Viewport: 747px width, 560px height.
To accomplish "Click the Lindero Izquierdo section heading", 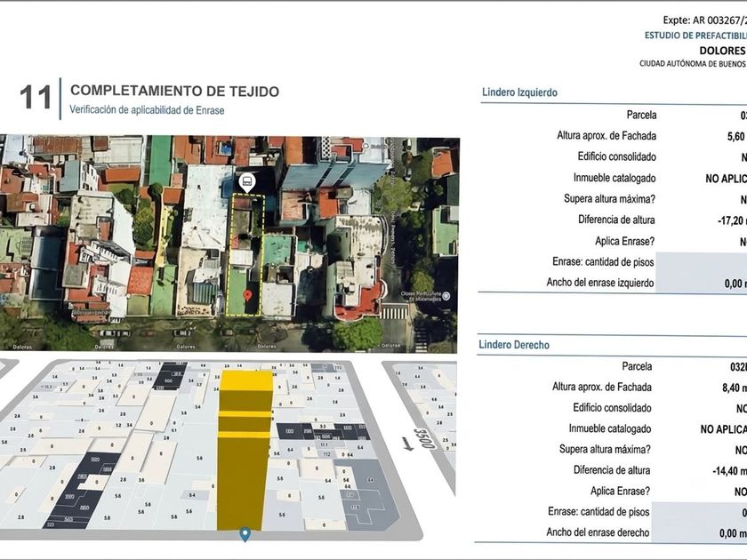I will pos(519,92).
